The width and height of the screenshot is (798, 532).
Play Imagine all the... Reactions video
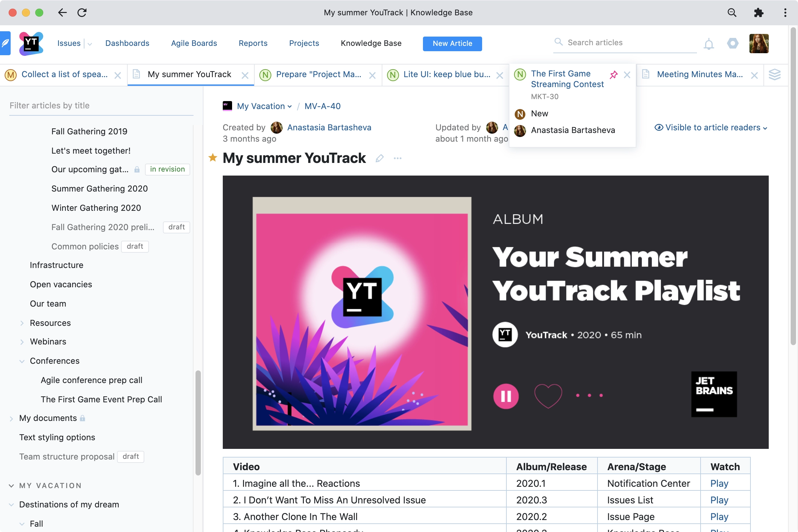pos(719,483)
